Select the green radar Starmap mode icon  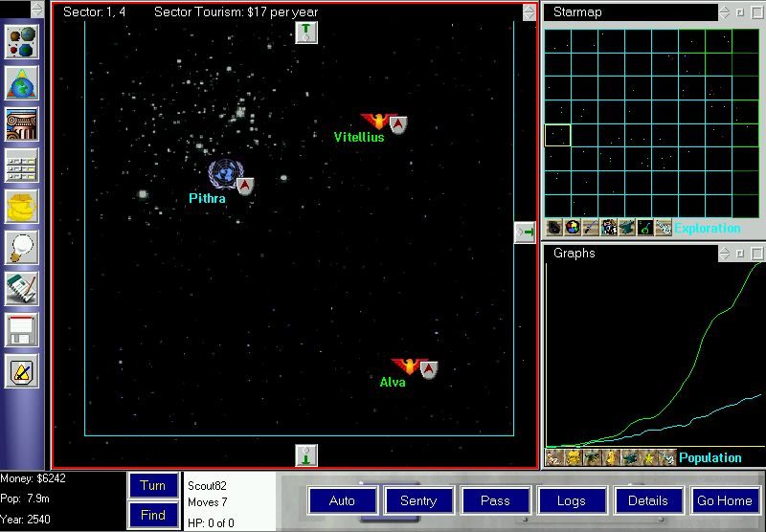coord(644,228)
